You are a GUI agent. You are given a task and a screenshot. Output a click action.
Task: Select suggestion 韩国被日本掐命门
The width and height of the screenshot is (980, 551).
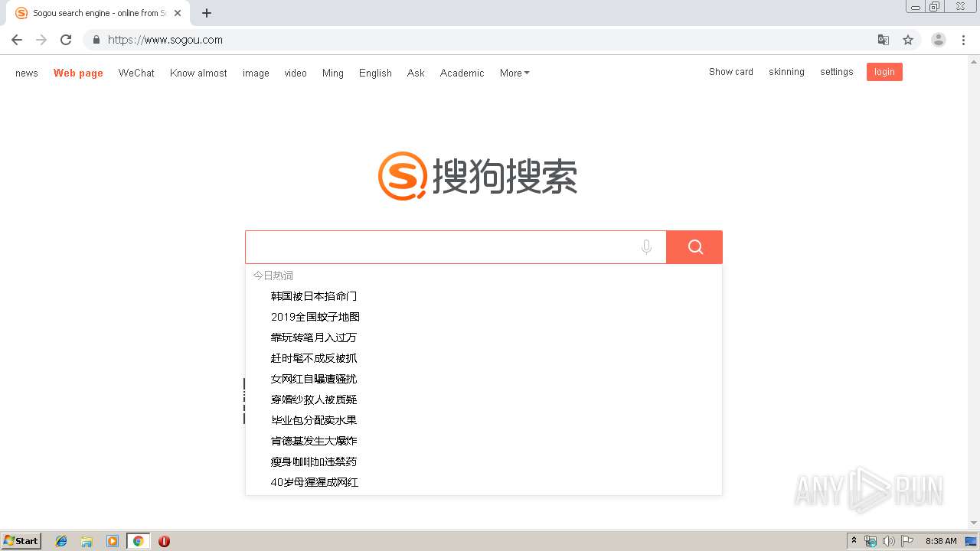coord(314,296)
